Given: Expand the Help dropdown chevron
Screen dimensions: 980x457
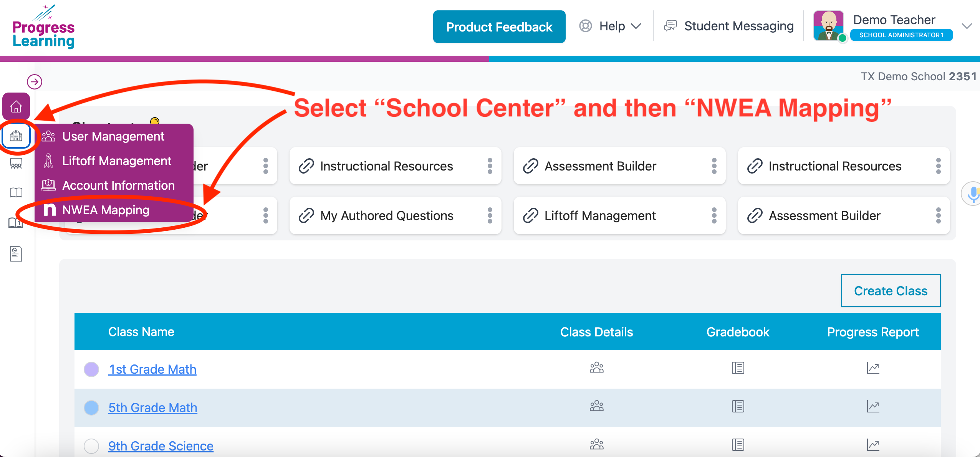Looking at the screenshot, I should (636, 26).
